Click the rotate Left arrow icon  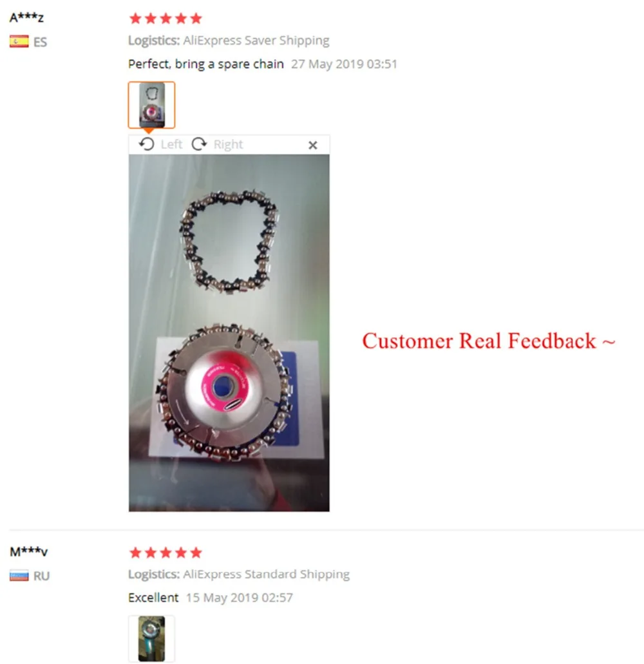pyautogui.click(x=147, y=144)
